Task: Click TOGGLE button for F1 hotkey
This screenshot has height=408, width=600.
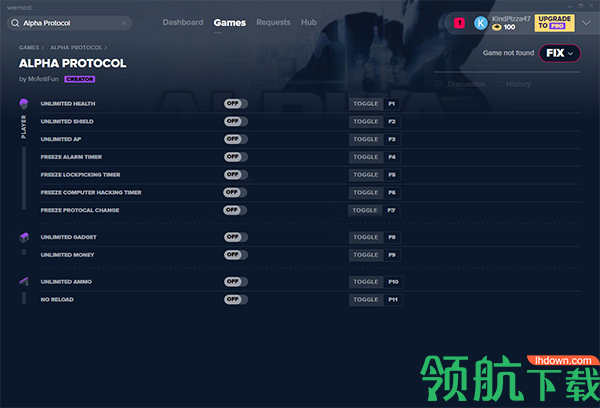Action: click(366, 104)
